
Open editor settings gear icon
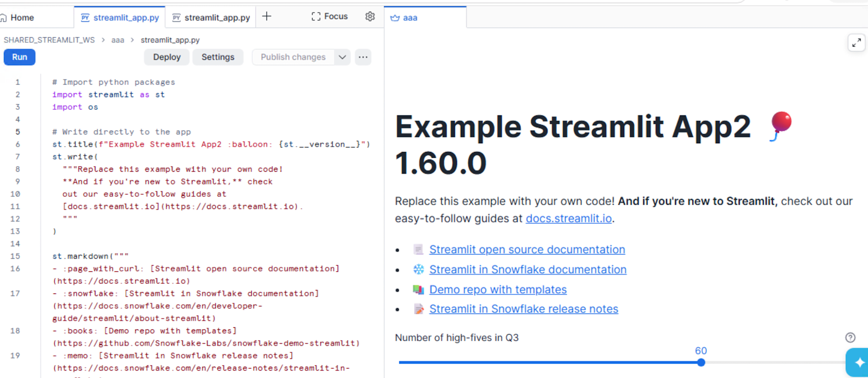click(370, 16)
